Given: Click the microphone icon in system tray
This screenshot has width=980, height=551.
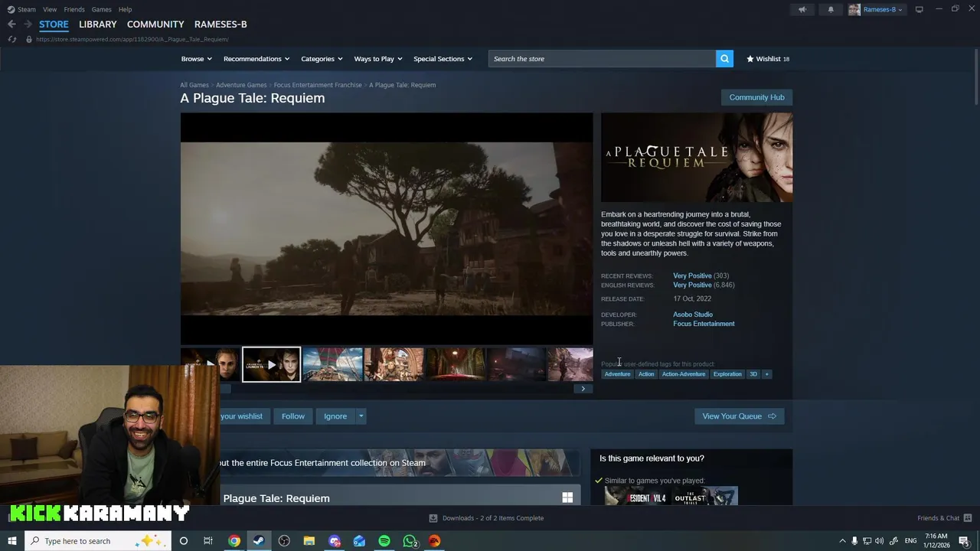Looking at the screenshot, I should click(854, 541).
